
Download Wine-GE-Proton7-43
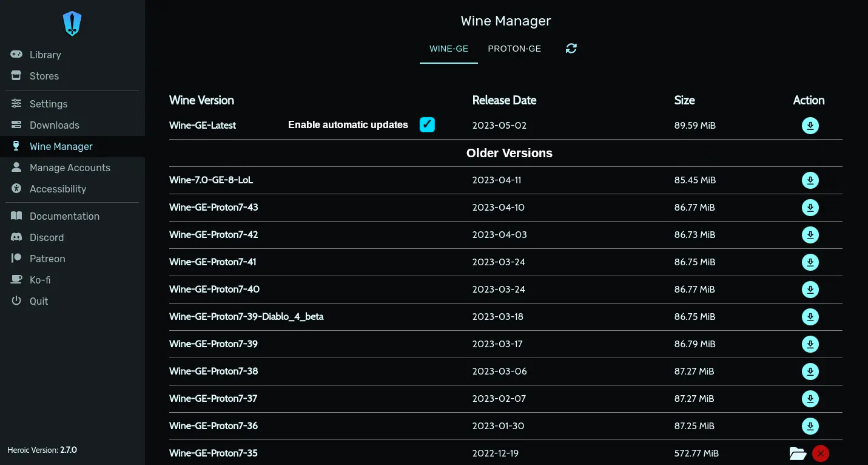coord(810,208)
